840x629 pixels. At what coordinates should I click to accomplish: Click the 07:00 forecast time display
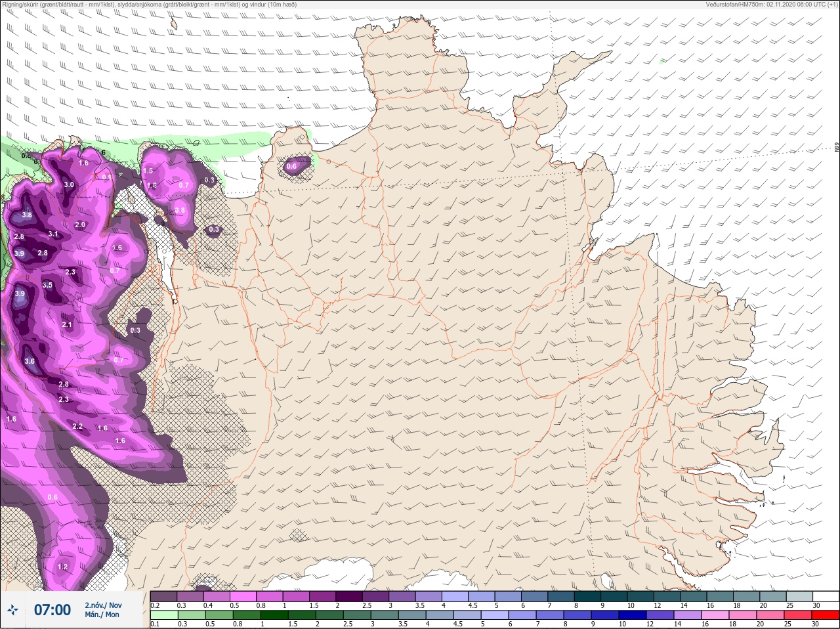[x=52, y=610]
